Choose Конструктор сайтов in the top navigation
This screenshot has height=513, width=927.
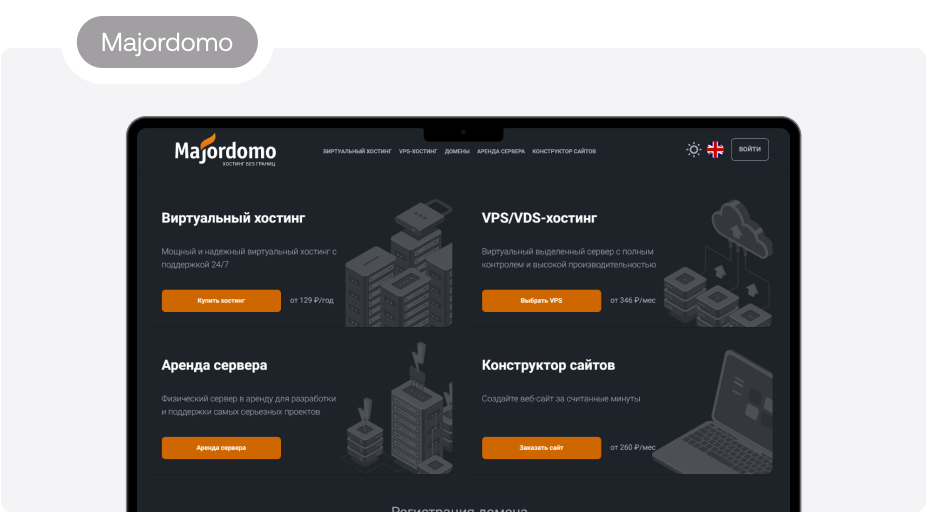pos(564,151)
